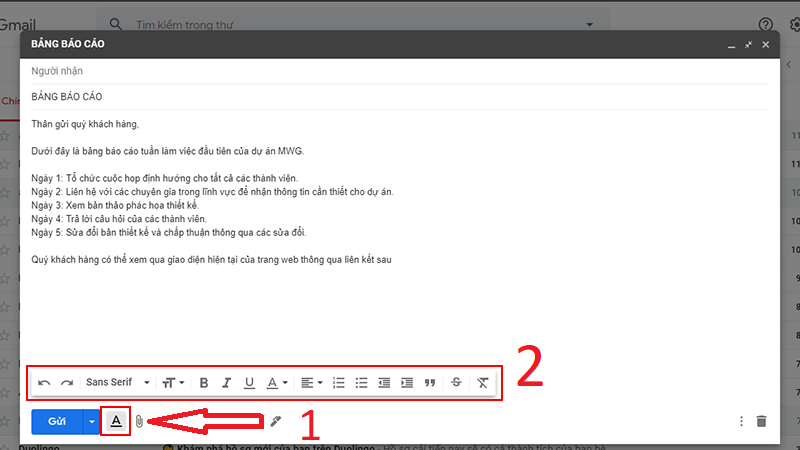800x450 pixels.
Task: Click the Gmail search magnifier icon
Action: pos(116,24)
